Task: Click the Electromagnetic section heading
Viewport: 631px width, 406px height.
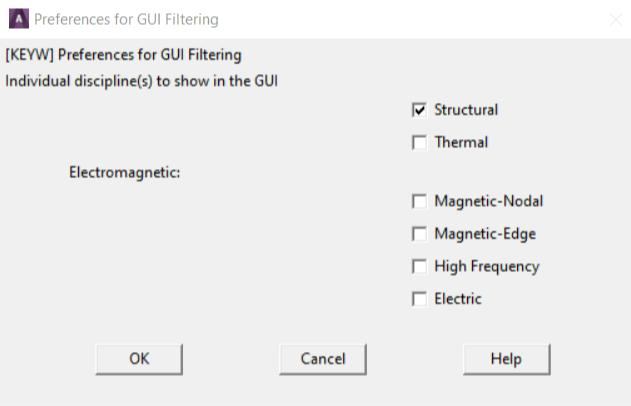Action: tap(124, 172)
